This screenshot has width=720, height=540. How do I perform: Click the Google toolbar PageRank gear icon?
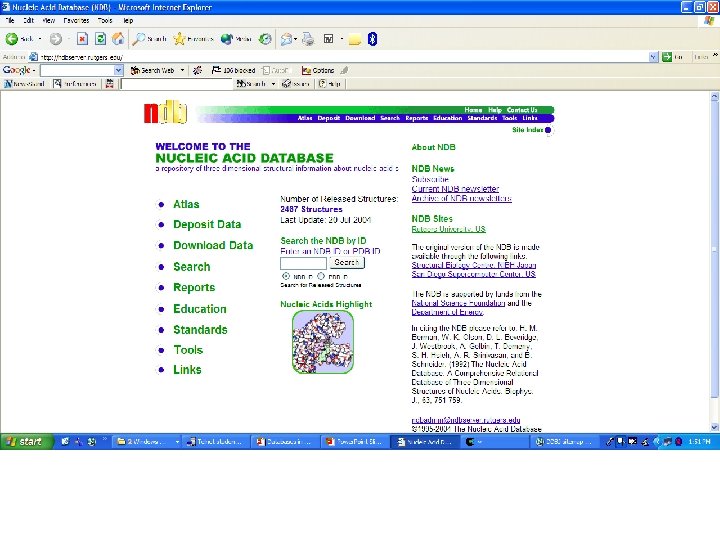197,70
